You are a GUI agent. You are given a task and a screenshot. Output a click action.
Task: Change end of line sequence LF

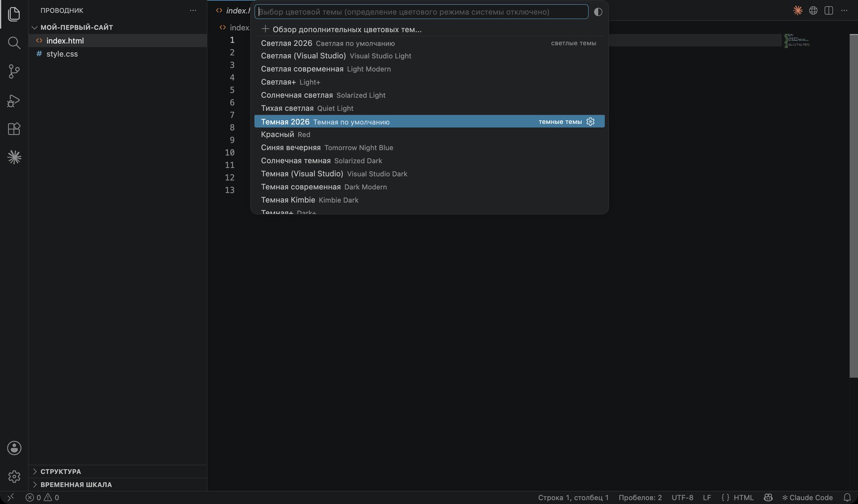point(707,498)
